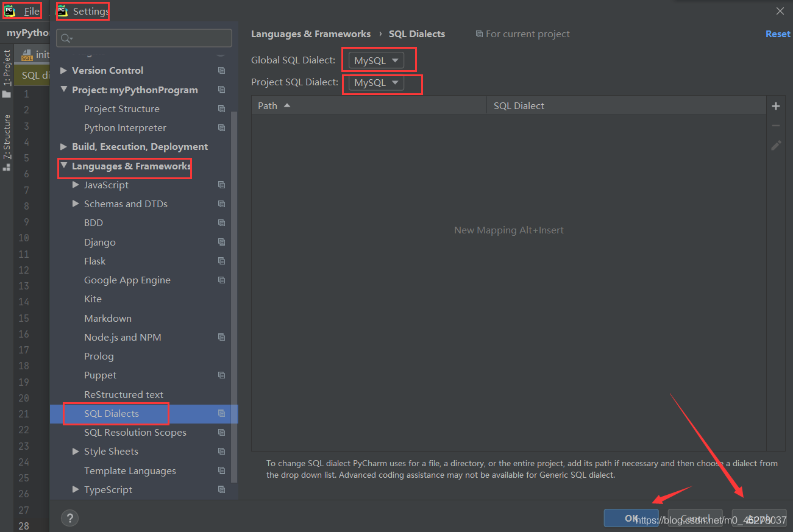
Task: Collapse Project: myPythonProgram section
Action: (63, 90)
